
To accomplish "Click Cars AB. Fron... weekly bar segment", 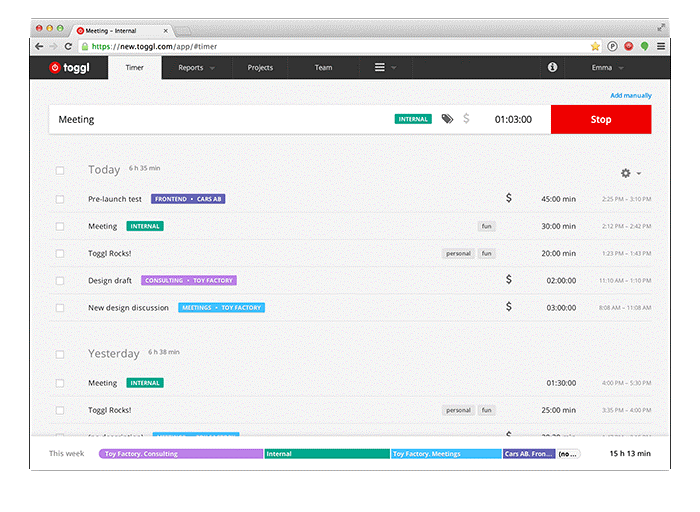I will 529,454.
